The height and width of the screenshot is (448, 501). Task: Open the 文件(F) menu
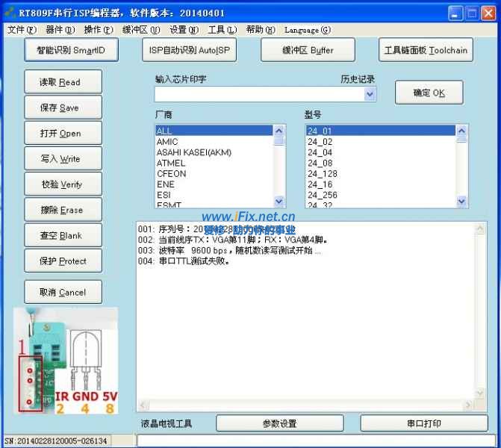[22, 30]
